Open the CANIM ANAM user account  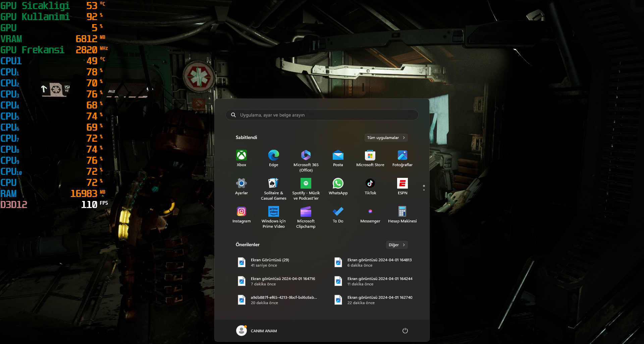pyautogui.click(x=257, y=331)
